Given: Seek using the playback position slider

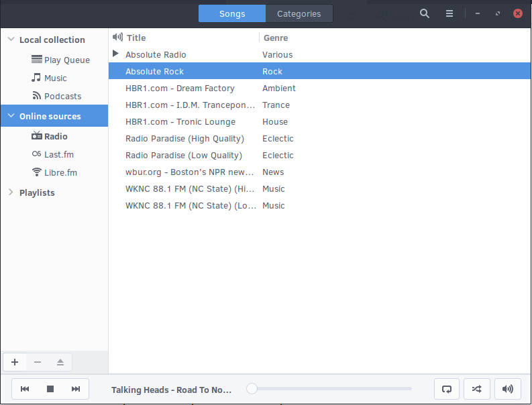Looking at the screenshot, I should click(329, 389).
